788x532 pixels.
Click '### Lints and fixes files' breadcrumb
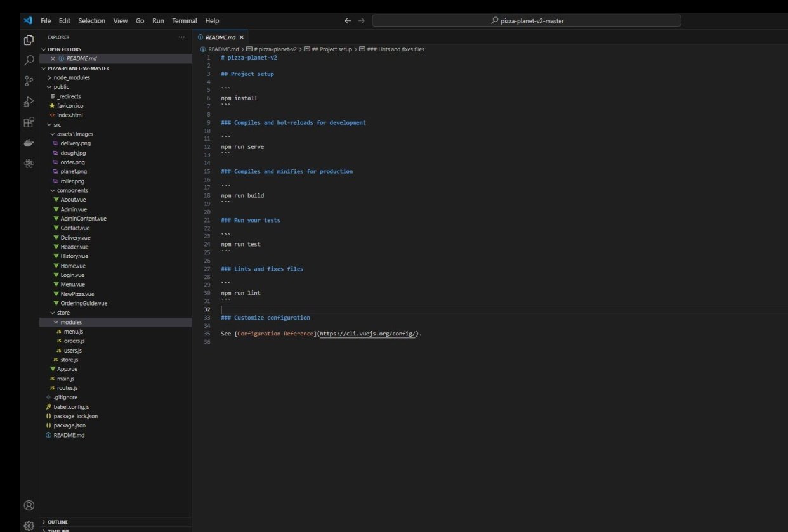coord(391,49)
